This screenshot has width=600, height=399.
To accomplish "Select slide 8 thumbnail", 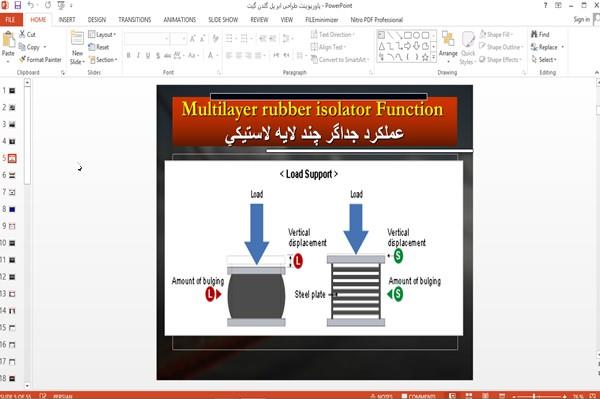I will (x=12, y=209).
